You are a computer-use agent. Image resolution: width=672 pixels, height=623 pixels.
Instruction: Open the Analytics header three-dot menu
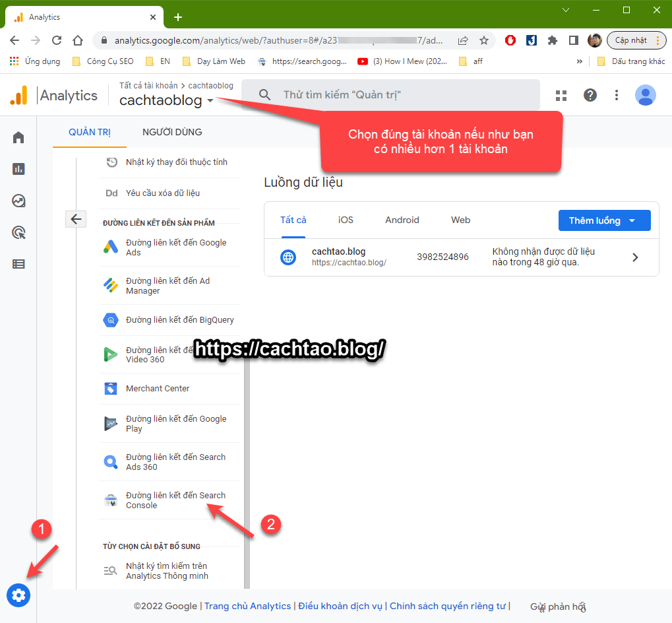617,95
